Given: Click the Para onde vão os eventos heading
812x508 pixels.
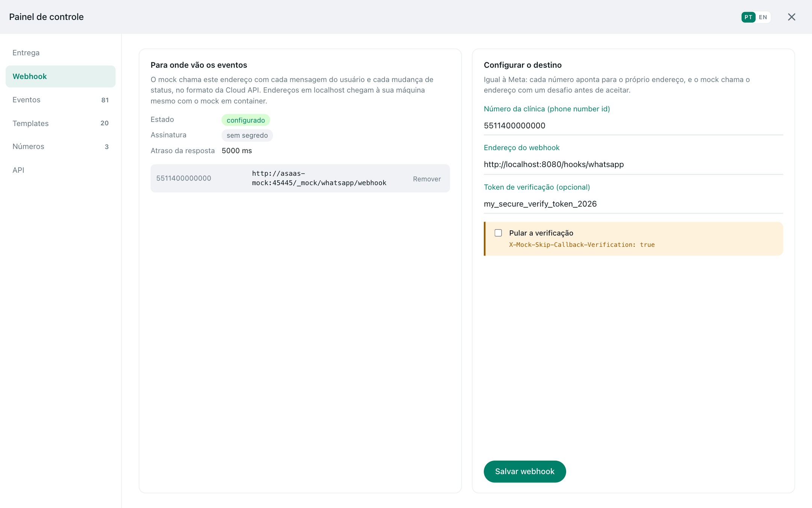Looking at the screenshot, I should [199, 65].
